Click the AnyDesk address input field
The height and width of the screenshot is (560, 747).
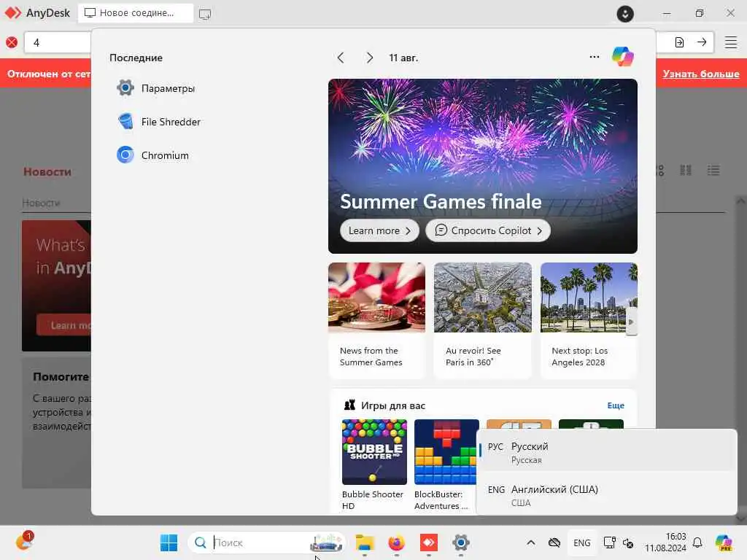pyautogui.click(x=57, y=42)
